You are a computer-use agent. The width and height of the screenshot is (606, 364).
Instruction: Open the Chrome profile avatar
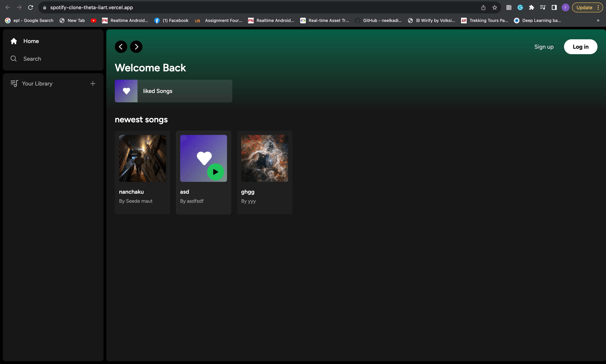[565, 7]
